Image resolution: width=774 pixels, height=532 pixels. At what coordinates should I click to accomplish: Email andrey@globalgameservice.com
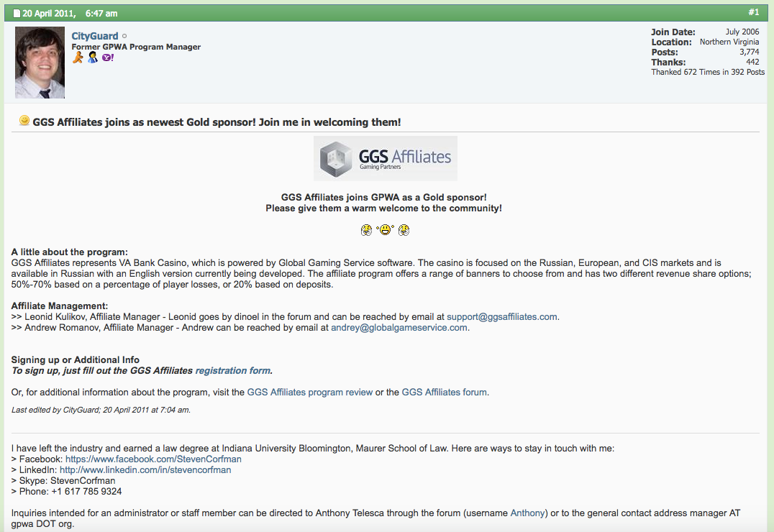(399, 328)
